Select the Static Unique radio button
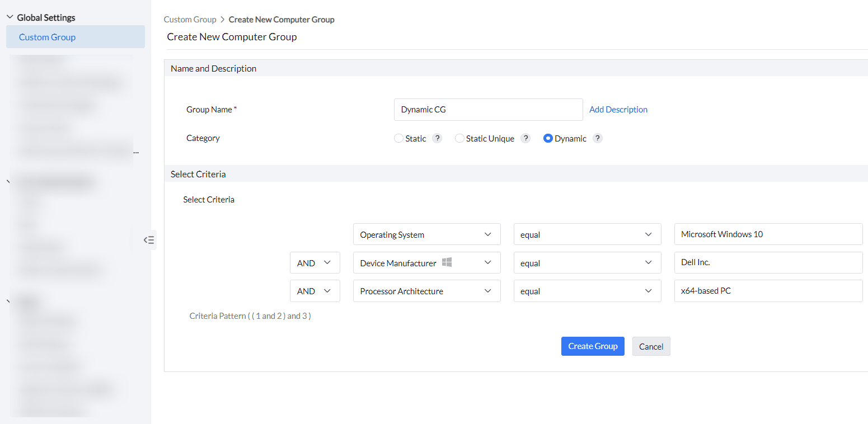This screenshot has height=424, width=868. click(459, 138)
